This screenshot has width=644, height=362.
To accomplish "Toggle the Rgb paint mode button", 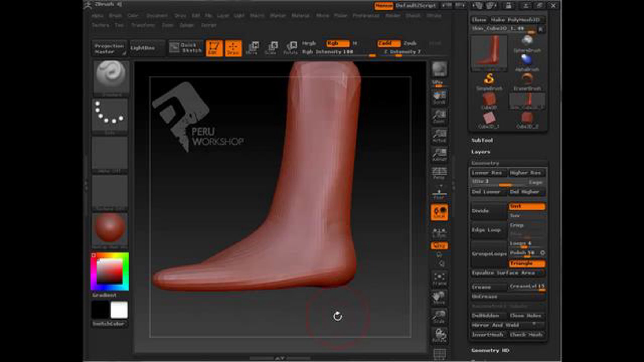I will point(338,43).
